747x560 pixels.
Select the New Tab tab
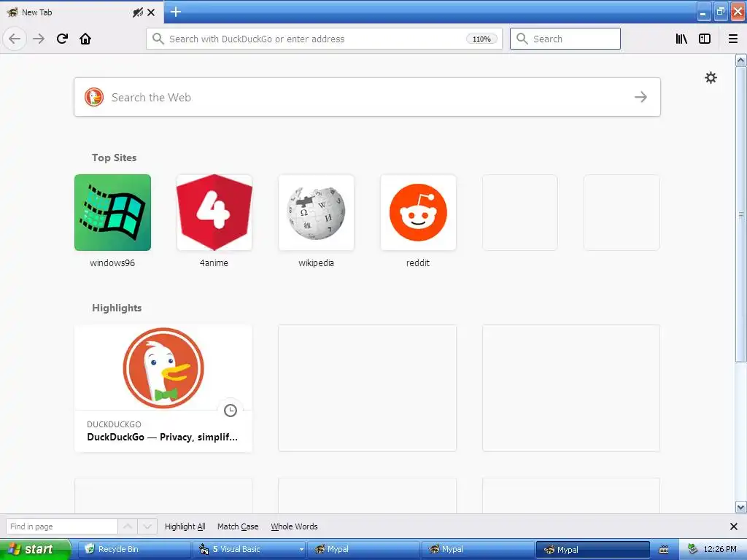[x=81, y=12]
